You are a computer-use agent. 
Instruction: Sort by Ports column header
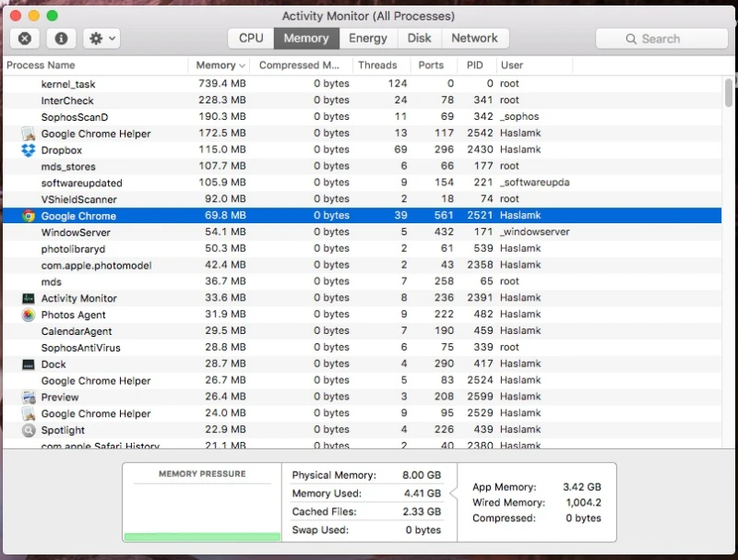pyautogui.click(x=433, y=65)
